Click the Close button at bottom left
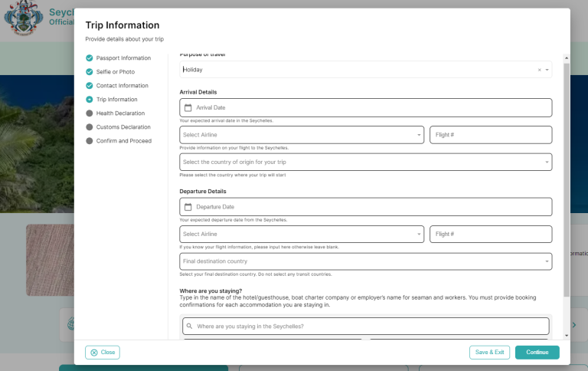 103,353
